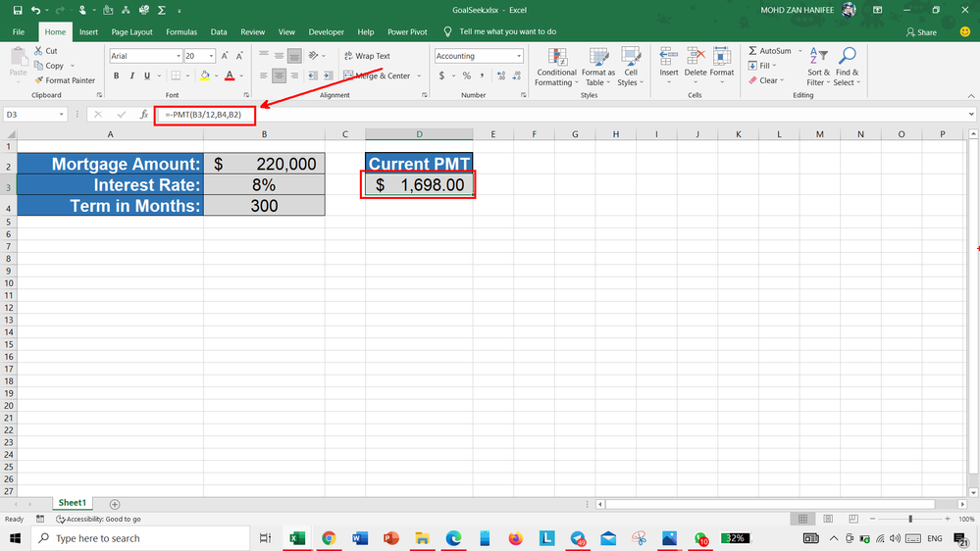Viewport: 980px width, 551px height.
Task: Switch to the Insert tab
Action: pos(88,31)
